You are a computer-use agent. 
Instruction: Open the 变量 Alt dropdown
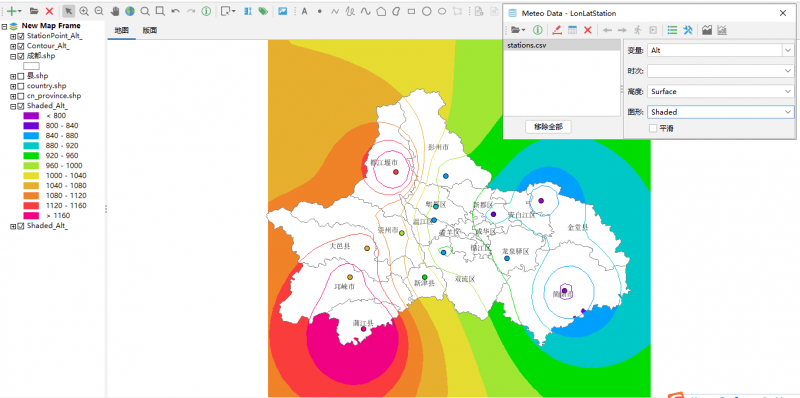click(720, 51)
